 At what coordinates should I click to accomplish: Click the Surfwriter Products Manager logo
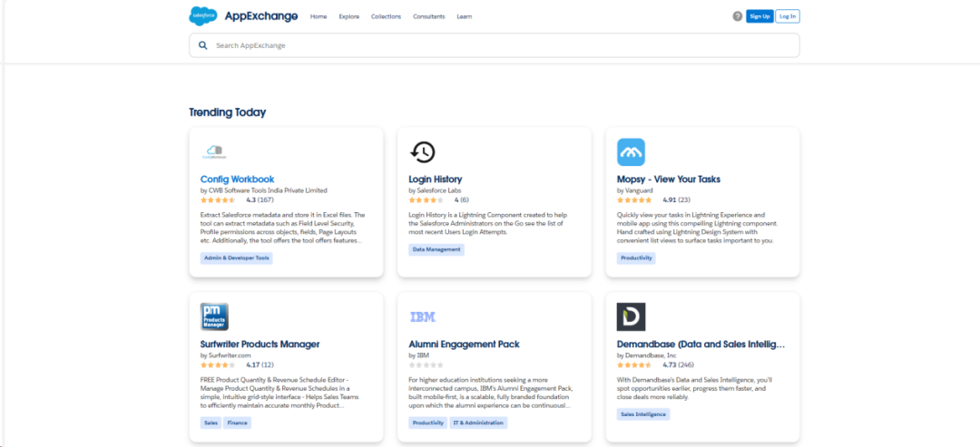(214, 316)
